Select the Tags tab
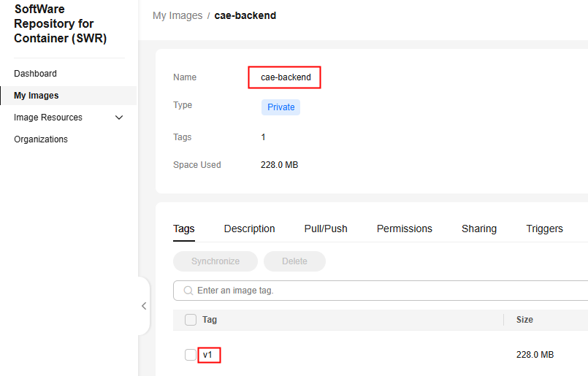This screenshot has height=376, width=588. click(x=184, y=229)
